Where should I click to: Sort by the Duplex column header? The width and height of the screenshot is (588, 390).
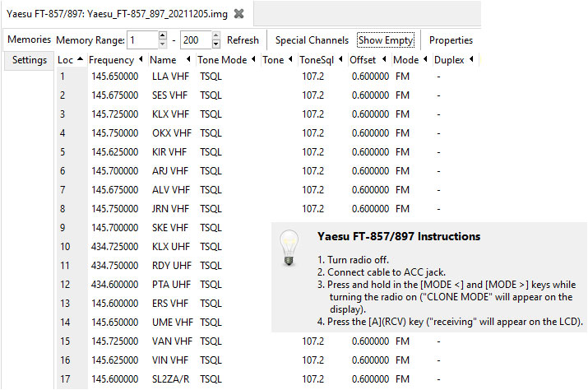pyautogui.click(x=454, y=60)
